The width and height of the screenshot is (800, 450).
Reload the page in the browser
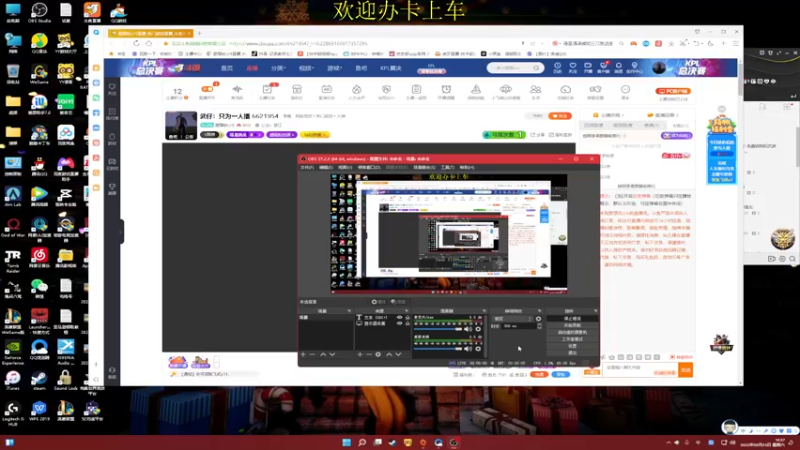pyautogui.click(x=136, y=43)
